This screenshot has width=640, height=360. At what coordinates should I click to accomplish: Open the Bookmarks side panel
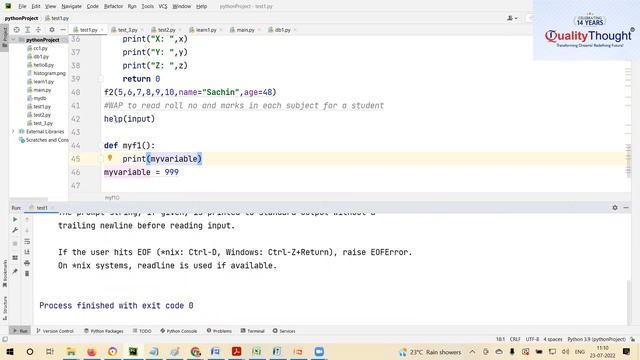4,273
